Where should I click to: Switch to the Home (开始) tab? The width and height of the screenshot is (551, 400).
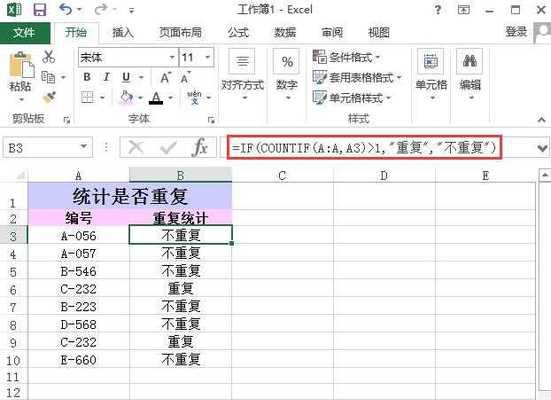pyautogui.click(x=76, y=33)
